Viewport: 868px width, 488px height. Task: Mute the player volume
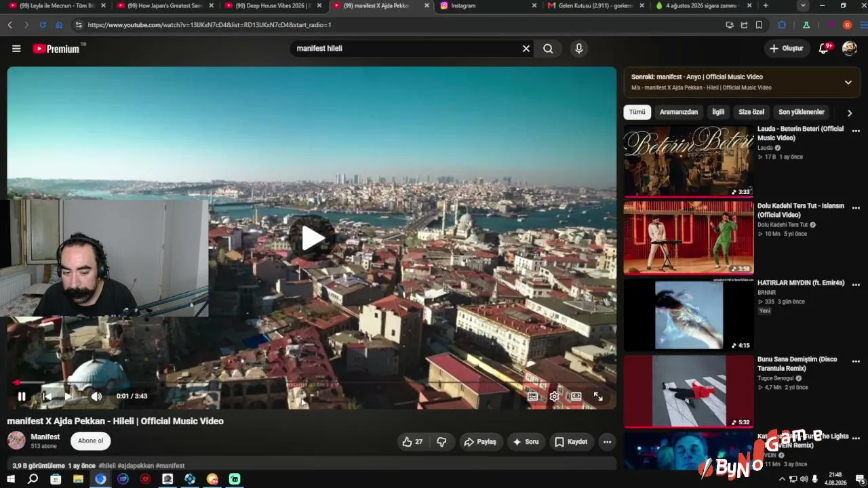tap(96, 396)
